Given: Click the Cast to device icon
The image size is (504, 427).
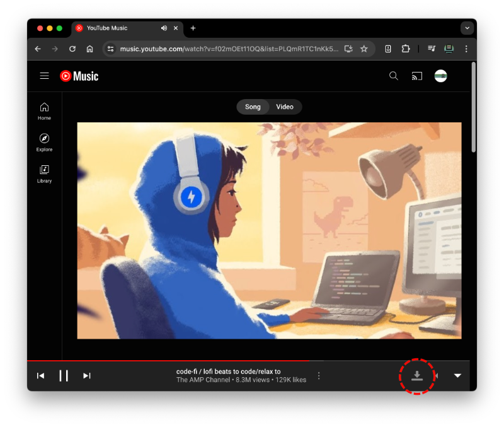Looking at the screenshot, I should [x=417, y=76].
